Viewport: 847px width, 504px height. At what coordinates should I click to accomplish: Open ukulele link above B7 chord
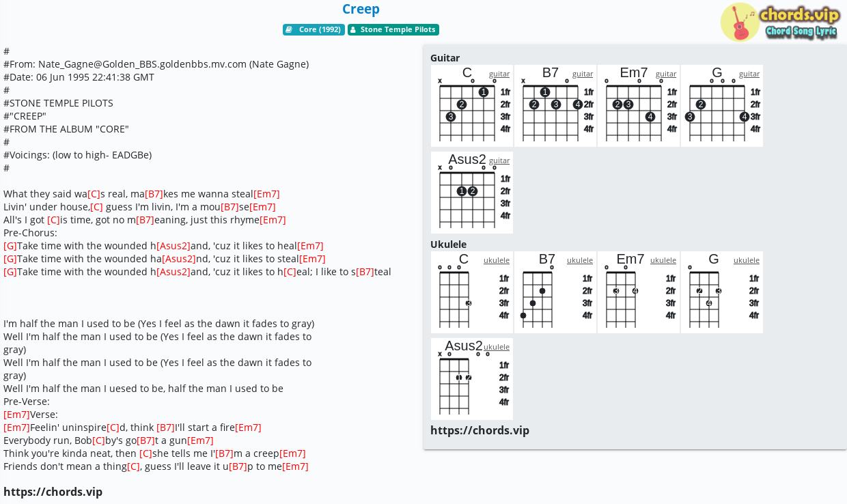[x=580, y=260]
